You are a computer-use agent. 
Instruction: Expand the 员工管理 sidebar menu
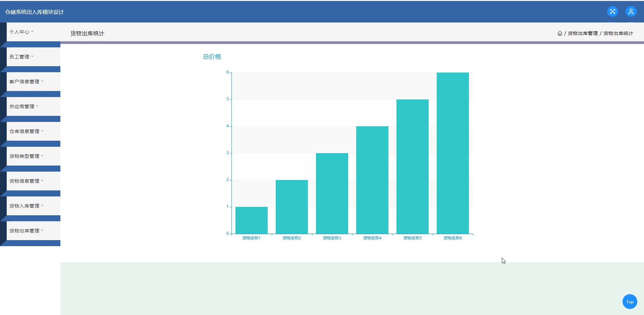[21, 57]
